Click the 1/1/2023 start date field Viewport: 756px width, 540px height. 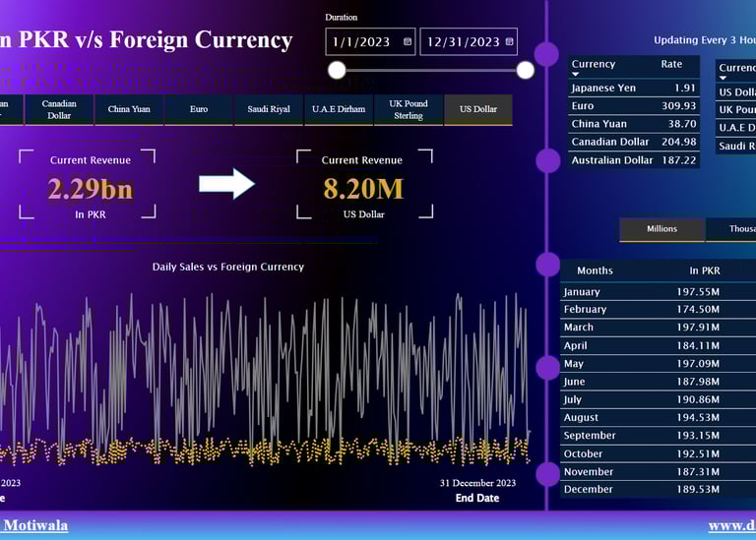pos(370,42)
